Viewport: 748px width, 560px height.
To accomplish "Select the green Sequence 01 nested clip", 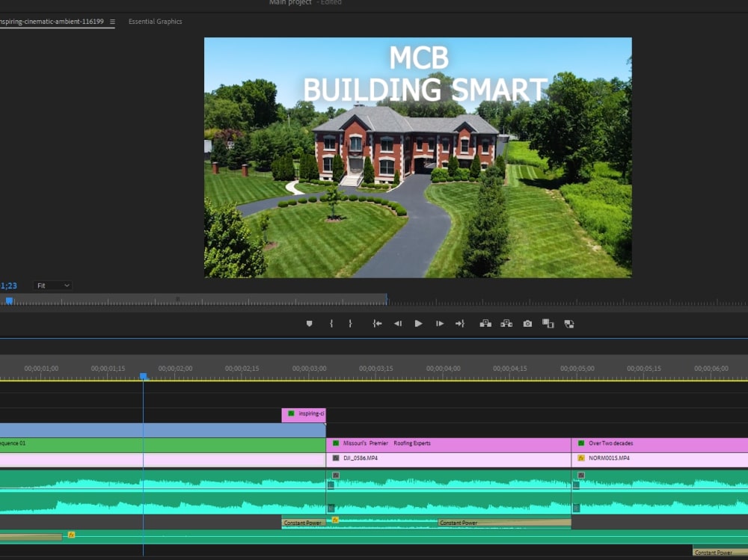I will pos(162,443).
